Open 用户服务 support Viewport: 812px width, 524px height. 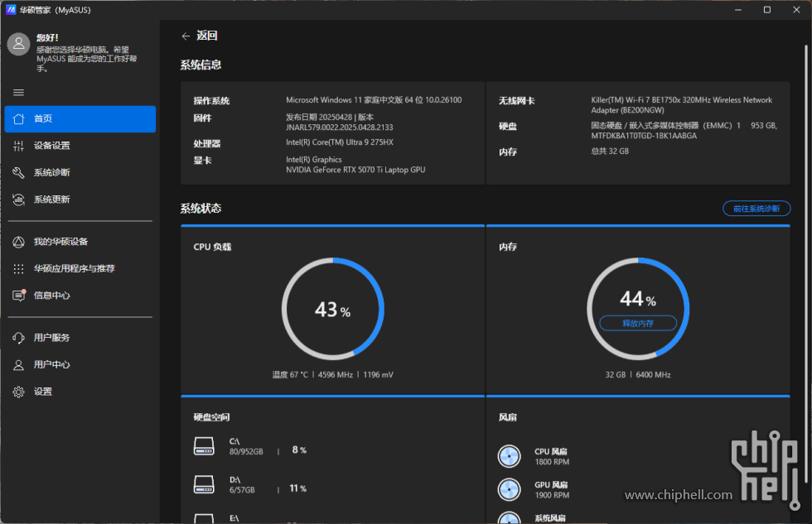80,339
